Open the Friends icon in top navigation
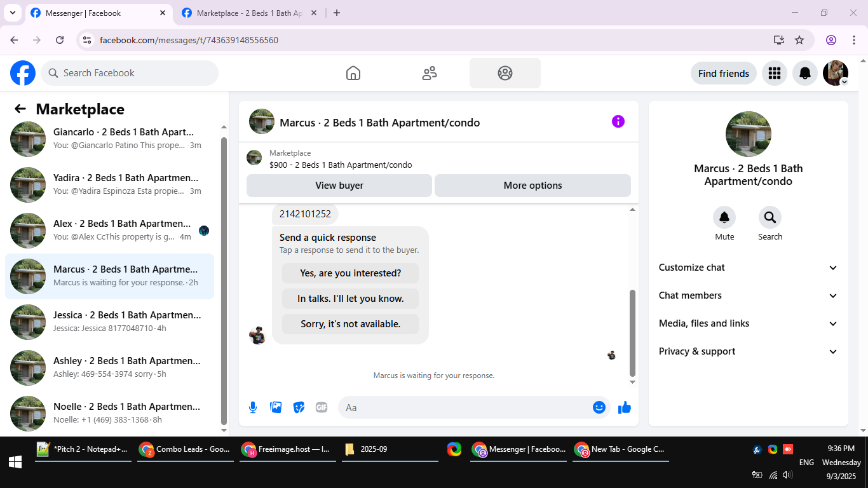Image resolution: width=868 pixels, height=488 pixels. [x=430, y=73]
